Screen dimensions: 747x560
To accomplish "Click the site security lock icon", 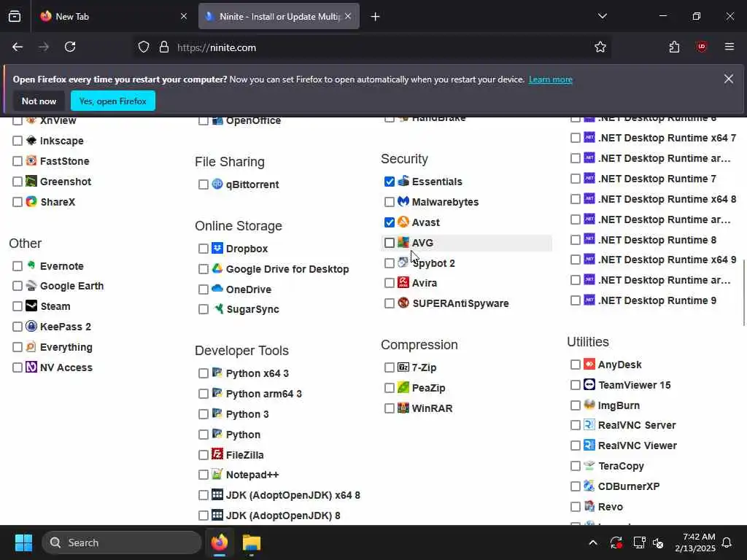I will pos(164,47).
